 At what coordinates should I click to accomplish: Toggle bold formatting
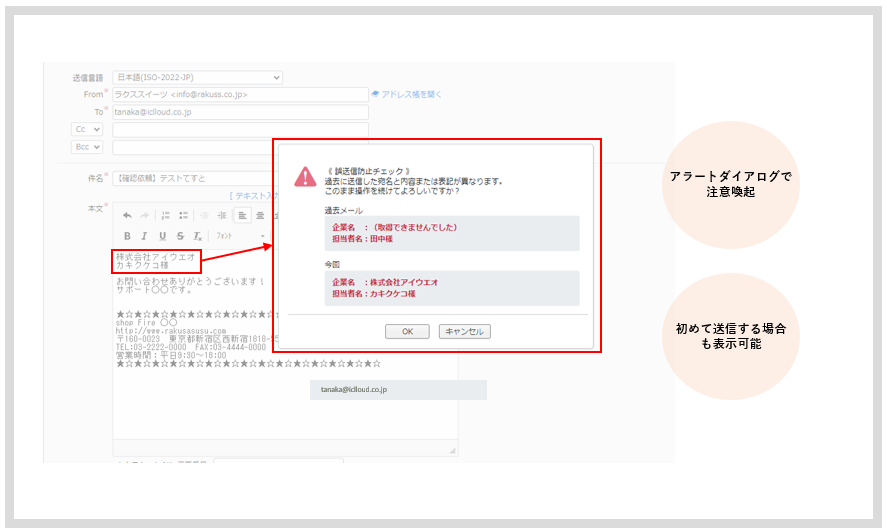pyautogui.click(x=127, y=236)
